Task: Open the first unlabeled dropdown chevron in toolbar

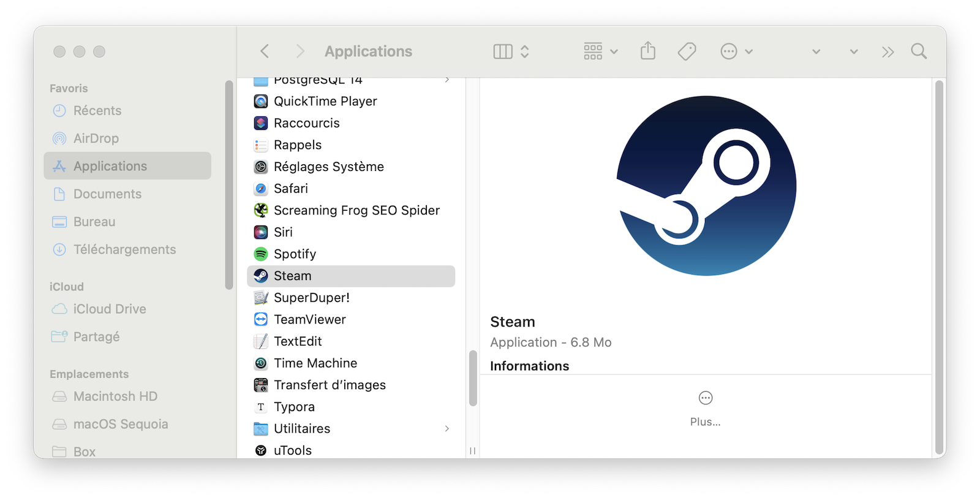Action: point(816,52)
